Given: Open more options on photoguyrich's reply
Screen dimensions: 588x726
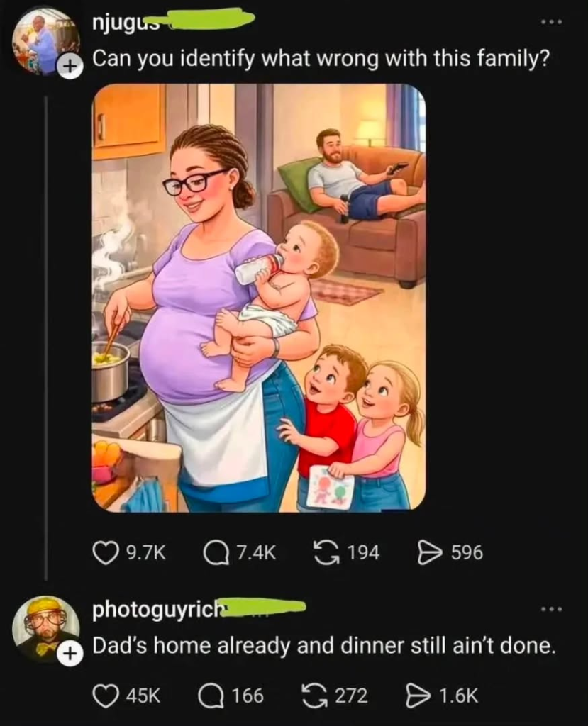Looking at the screenshot, I should [552, 609].
